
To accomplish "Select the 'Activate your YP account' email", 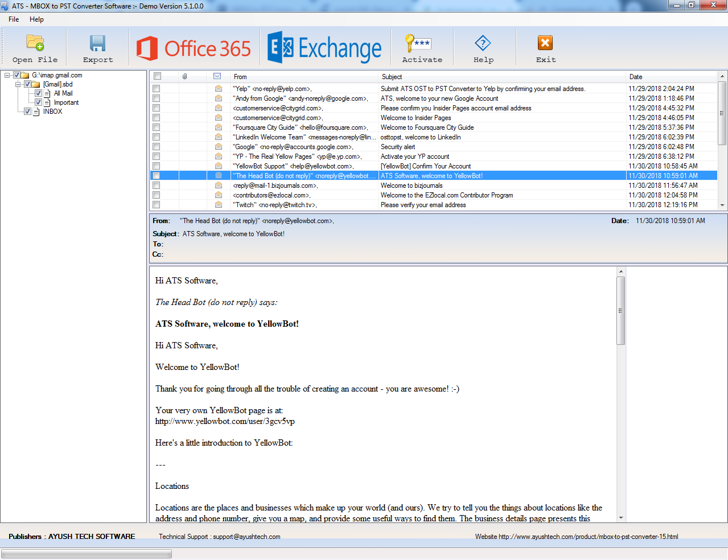I will 434,157.
